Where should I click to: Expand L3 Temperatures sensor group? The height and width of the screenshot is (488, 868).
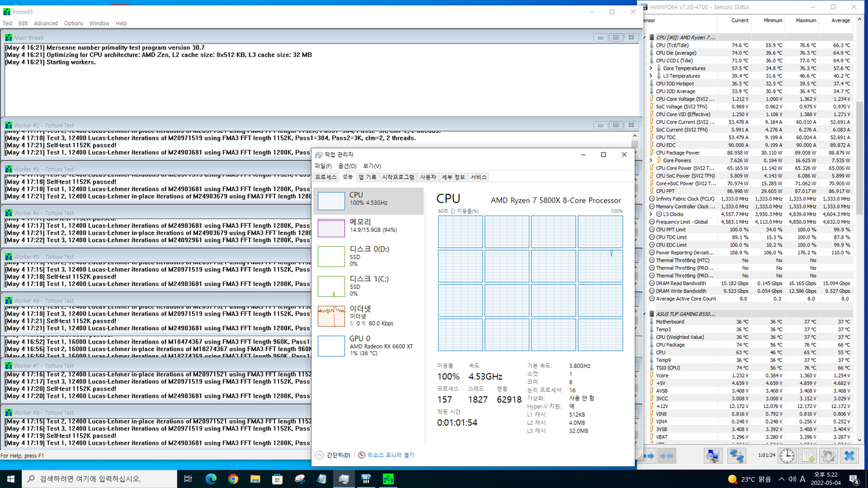[651, 76]
